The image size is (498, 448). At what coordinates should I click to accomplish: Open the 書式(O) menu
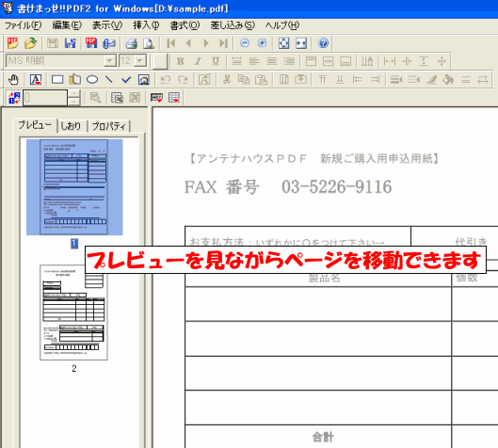pos(185,25)
